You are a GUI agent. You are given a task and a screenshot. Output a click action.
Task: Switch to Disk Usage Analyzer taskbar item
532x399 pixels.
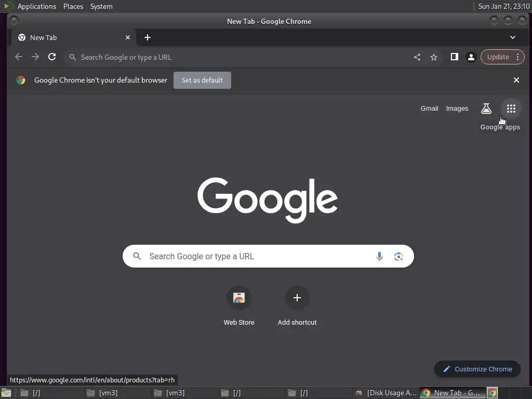(386, 393)
